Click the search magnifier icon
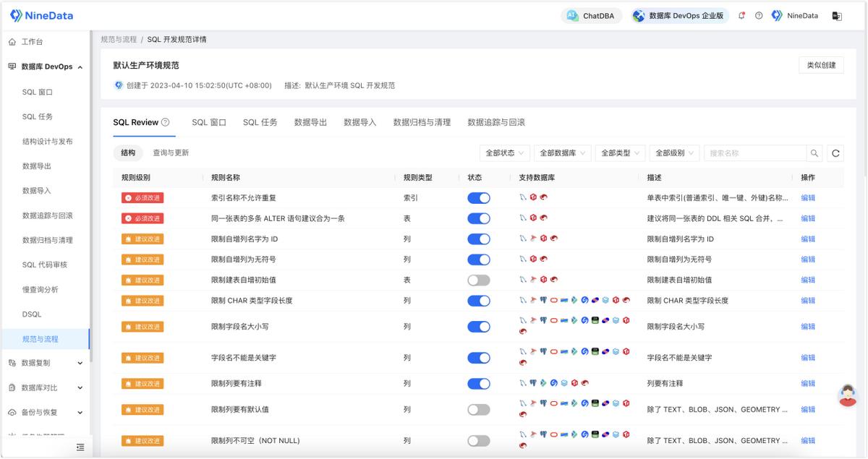The height and width of the screenshot is (459, 868). 814,153
